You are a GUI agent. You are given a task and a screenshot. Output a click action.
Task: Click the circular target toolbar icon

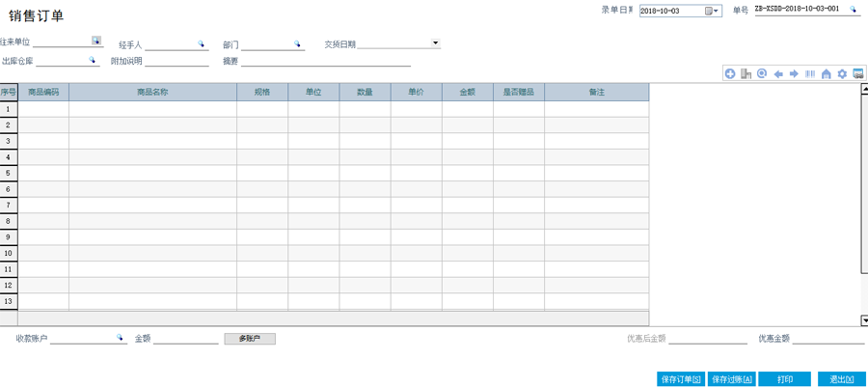(x=762, y=73)
